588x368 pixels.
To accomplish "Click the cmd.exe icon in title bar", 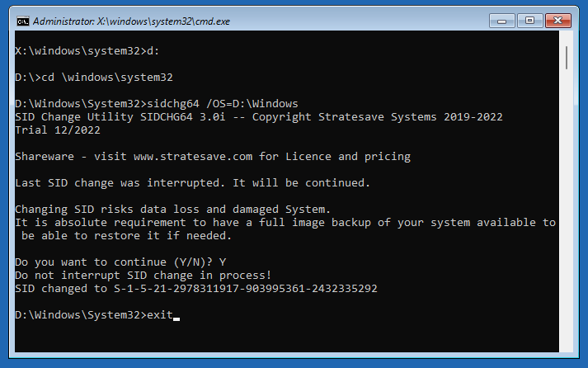I will coord(23,21).
